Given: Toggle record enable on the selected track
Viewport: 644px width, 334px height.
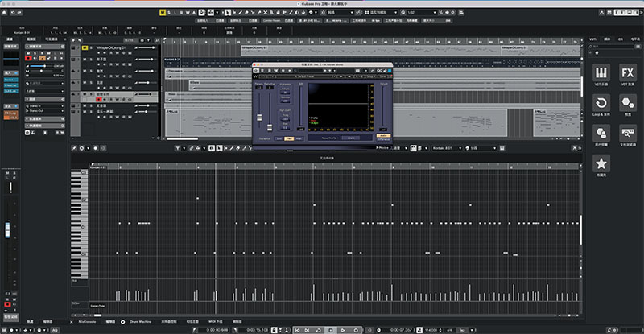Looking at the screenshot, I should pos(98,100).
